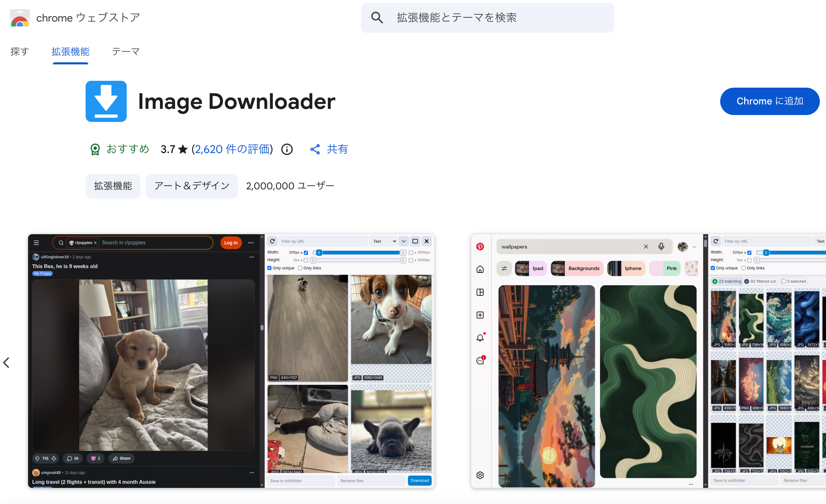This screenshot has height=504, width=826.
Task: Open 2,620 件の評価 reviews link
Action: point(233,149)
